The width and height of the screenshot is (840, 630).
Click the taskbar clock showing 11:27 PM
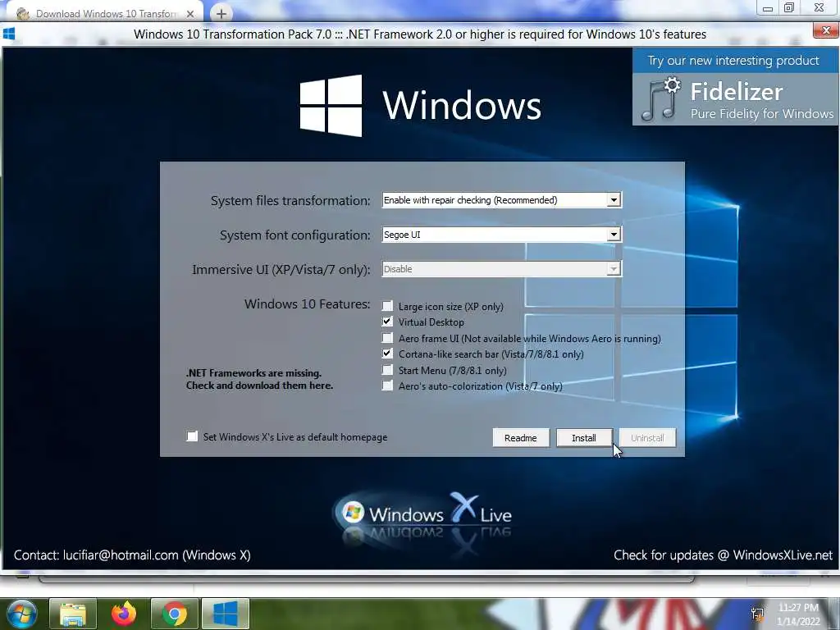pos(799,614)
